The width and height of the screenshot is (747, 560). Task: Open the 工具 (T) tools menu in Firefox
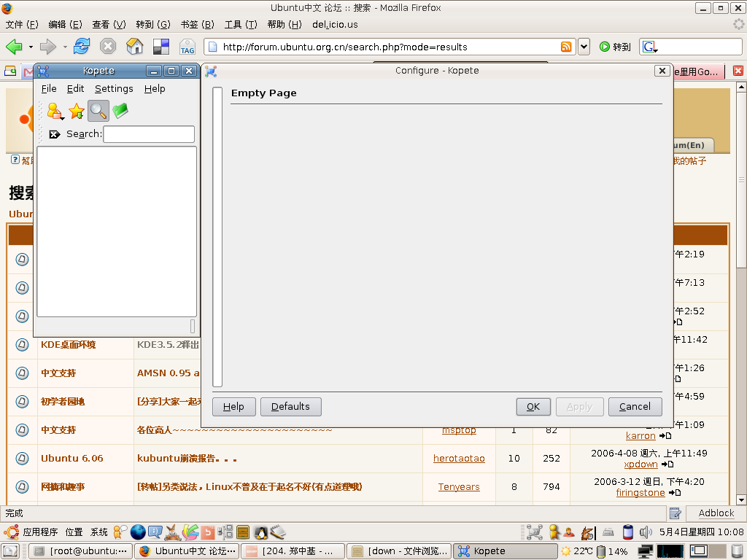tap(241, 24)
